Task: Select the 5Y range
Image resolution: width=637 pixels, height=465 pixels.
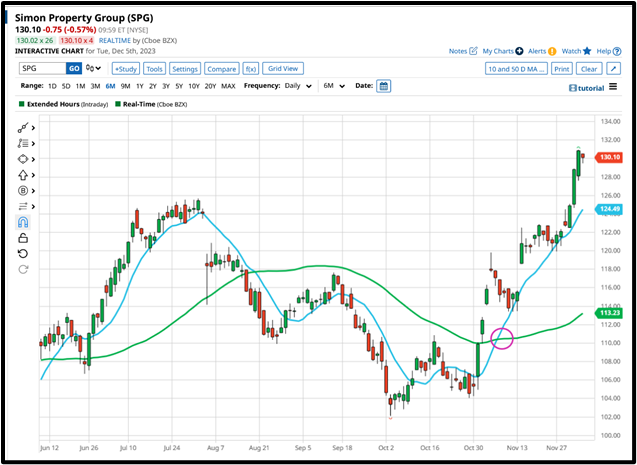Action: pos(179,86)
